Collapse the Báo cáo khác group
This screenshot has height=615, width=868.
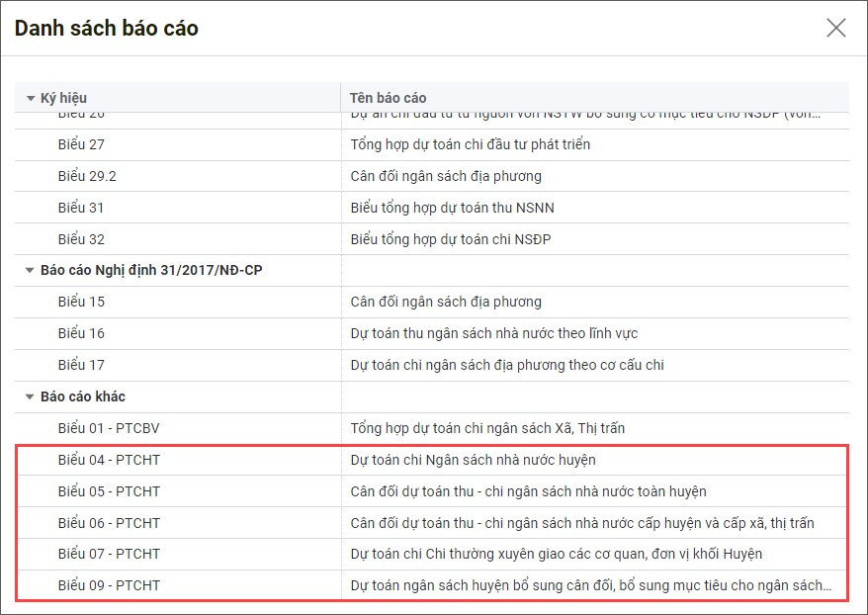tap(31, 396)
